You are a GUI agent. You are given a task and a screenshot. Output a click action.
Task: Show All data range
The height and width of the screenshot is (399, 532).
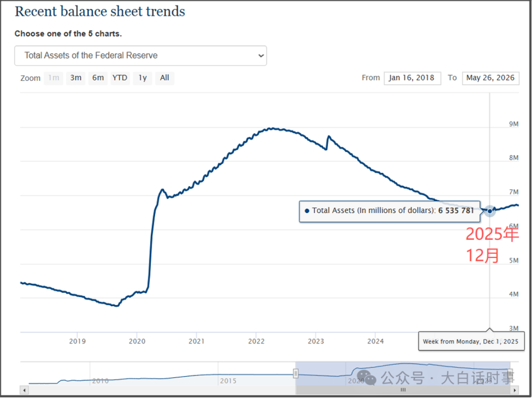165,78
